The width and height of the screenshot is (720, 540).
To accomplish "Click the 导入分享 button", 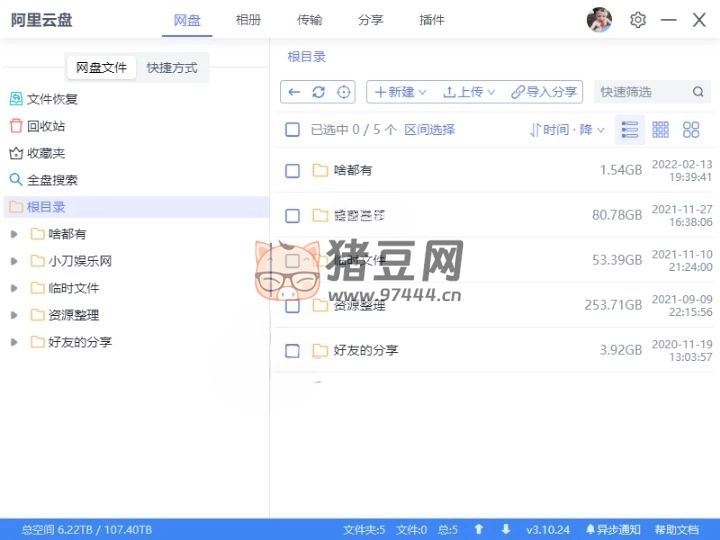I will tap(544, 92).
